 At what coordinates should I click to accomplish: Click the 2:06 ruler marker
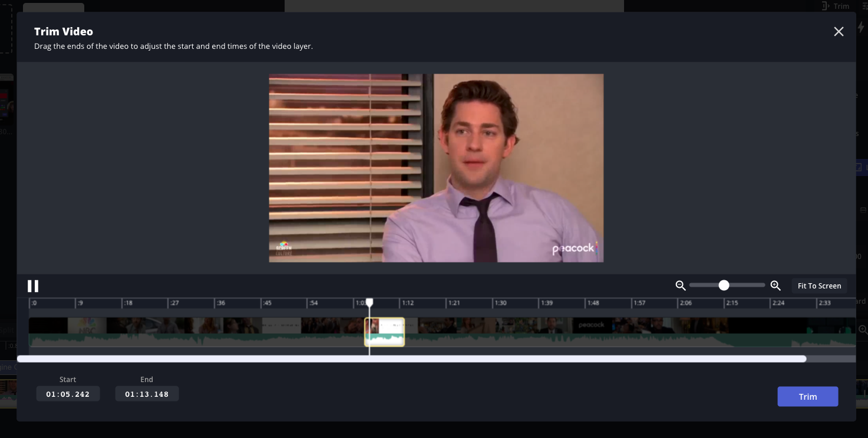point(685,303)
